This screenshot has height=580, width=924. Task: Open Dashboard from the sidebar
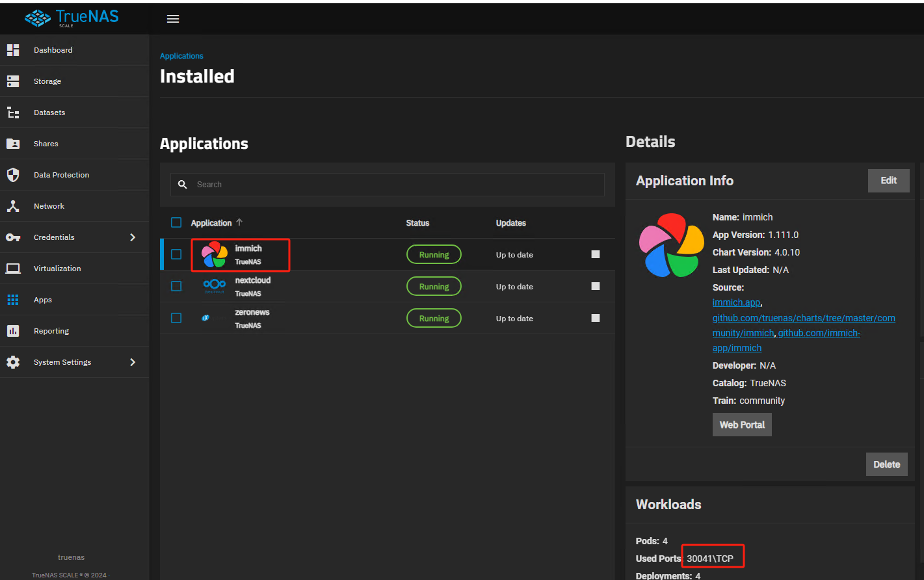pos(74,50)
